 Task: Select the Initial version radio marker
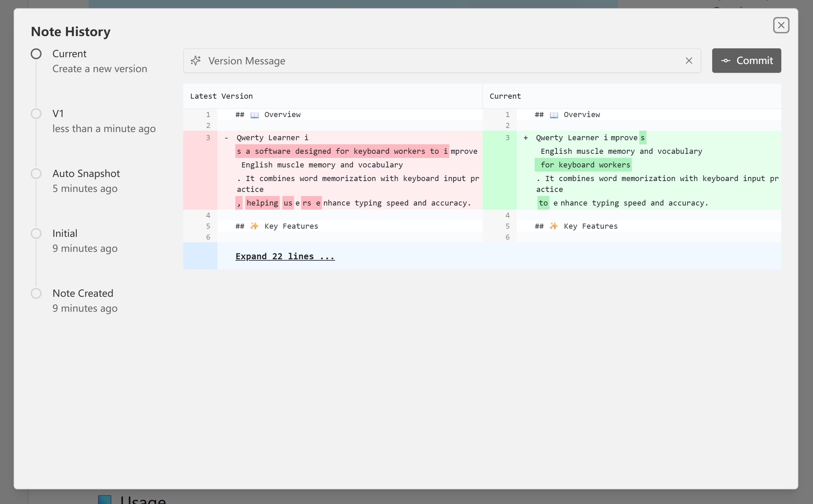pos(36,233)
